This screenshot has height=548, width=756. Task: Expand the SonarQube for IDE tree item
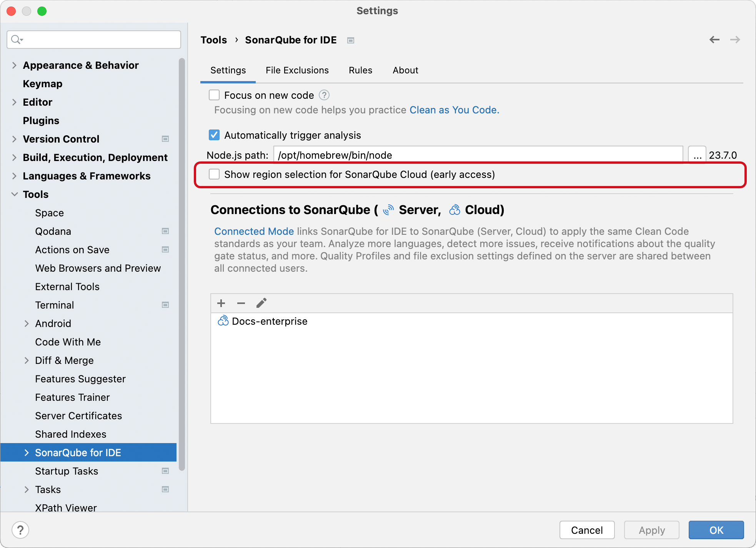pos(27,452)
